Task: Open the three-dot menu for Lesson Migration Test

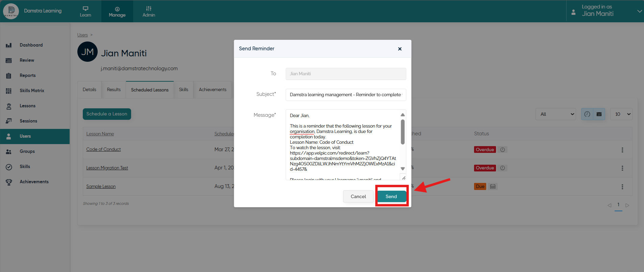Action: (x=622, y=168)
